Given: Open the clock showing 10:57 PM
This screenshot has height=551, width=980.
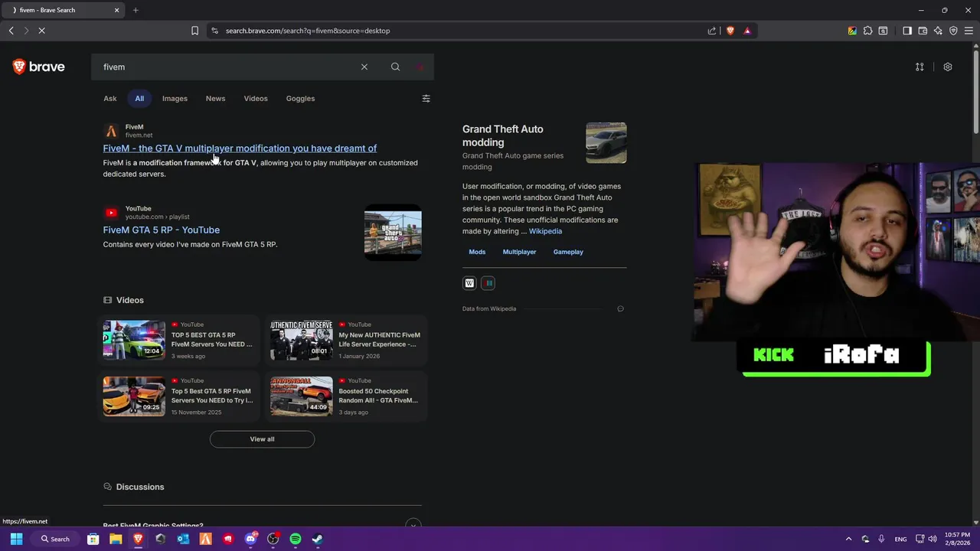Looking at the screenshot, I should point(957,539).
